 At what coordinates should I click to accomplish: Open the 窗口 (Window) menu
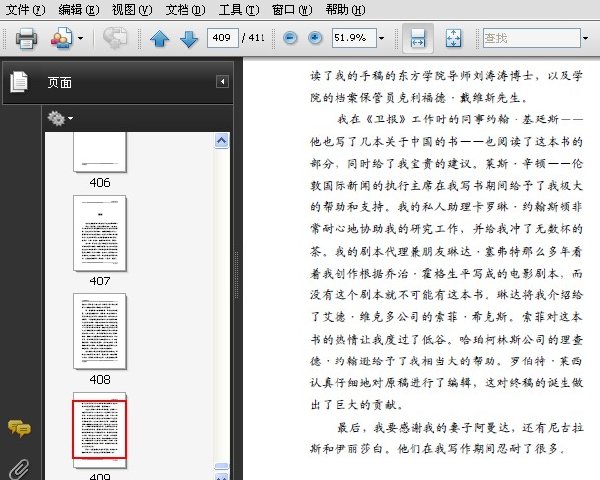tap(292, 10)
